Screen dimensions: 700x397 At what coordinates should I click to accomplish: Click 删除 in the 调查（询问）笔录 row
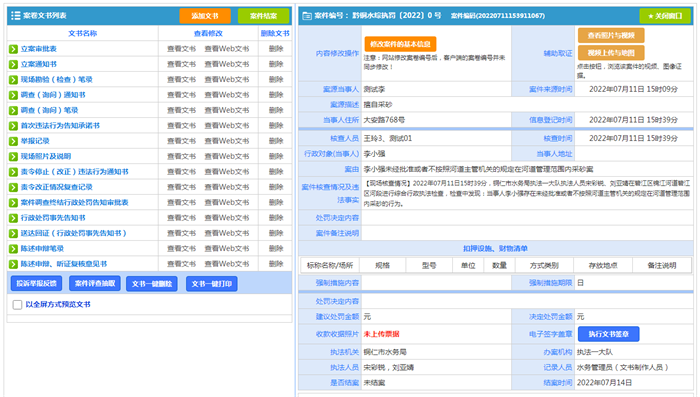coord(276,110)
